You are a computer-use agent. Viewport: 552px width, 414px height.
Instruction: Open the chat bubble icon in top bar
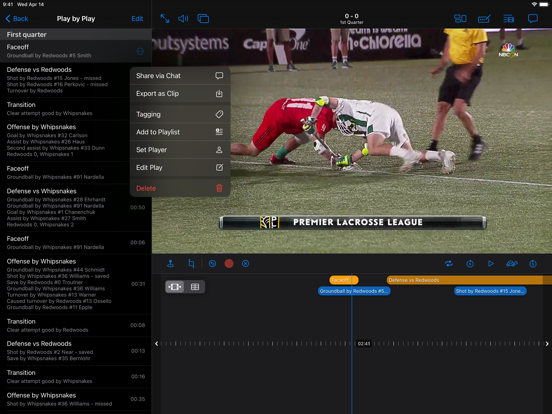point(533,18)
